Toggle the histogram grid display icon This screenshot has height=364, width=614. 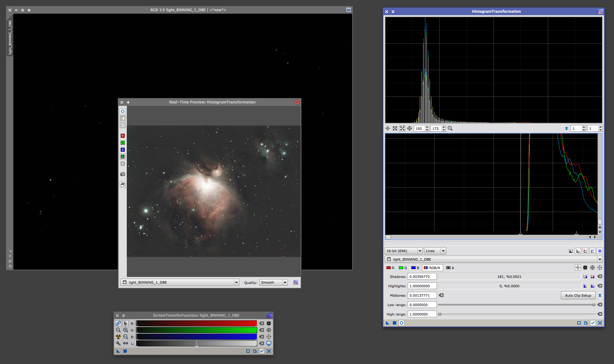pos(600,251)
